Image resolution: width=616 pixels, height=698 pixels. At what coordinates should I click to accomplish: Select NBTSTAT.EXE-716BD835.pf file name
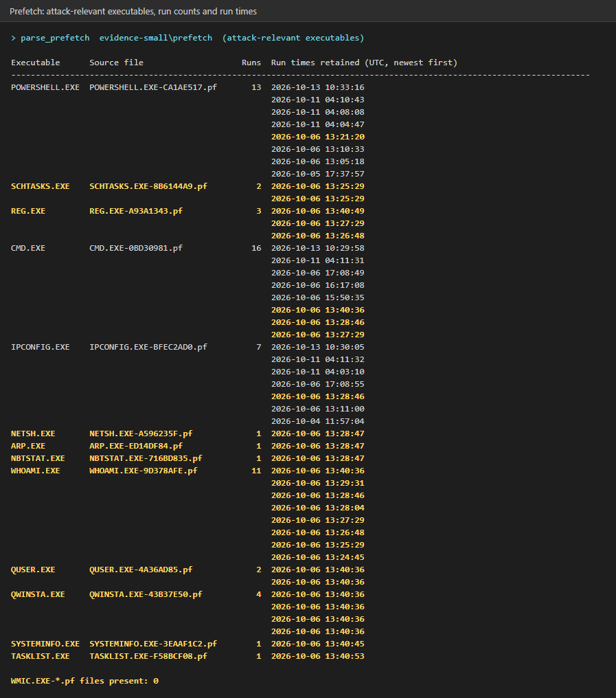click(146, 458)
